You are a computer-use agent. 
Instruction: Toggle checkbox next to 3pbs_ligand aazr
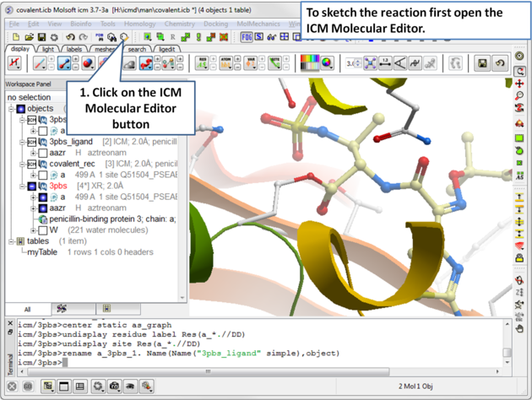tap(43, 153)
